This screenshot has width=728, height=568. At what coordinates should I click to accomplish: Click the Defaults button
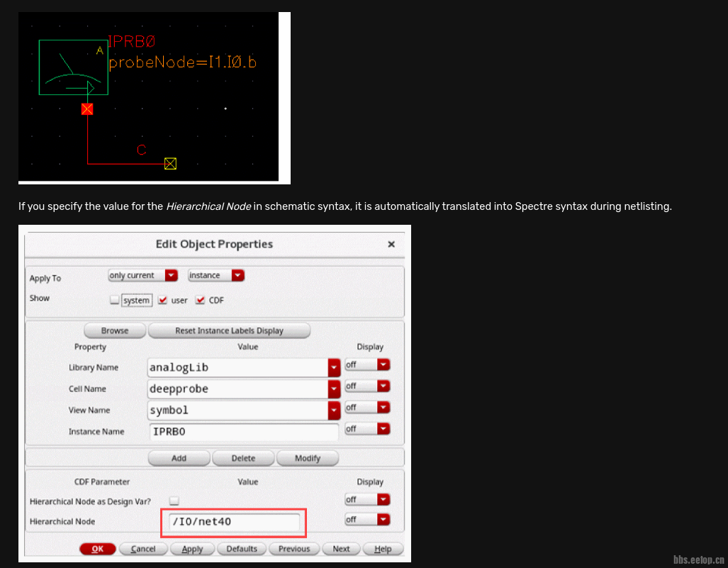(242, 549)
